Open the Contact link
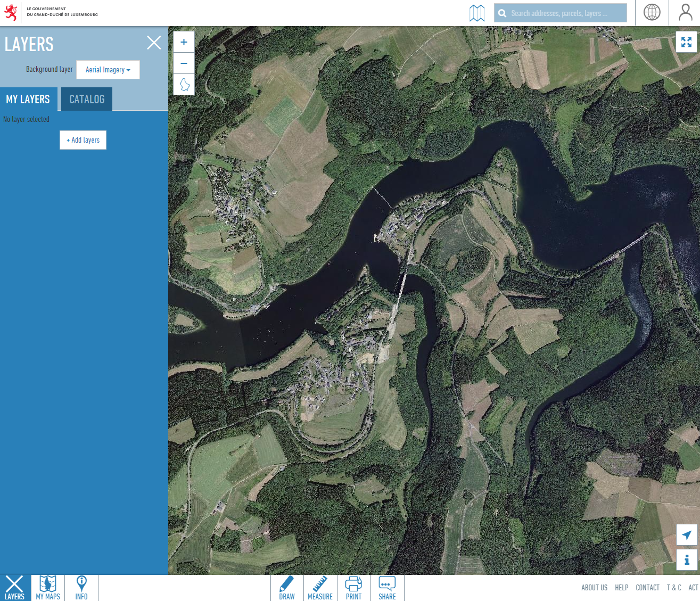The height and width of the screenshot is (601, 700). 647,588
